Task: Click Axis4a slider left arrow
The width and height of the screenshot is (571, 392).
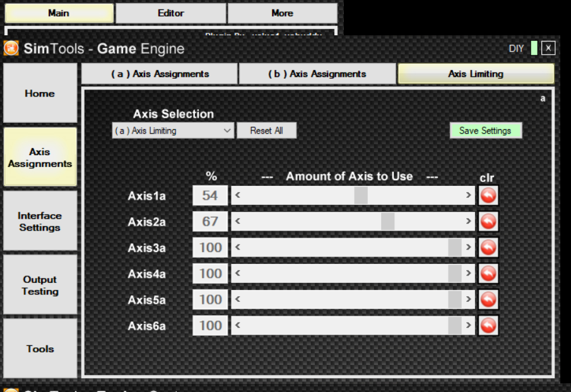Action: click(x=238, y=273)
